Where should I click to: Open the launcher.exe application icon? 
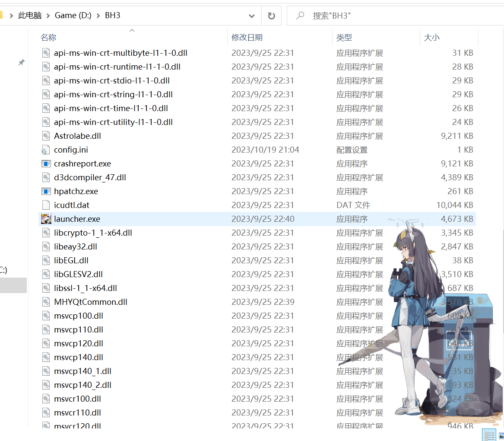46,219
